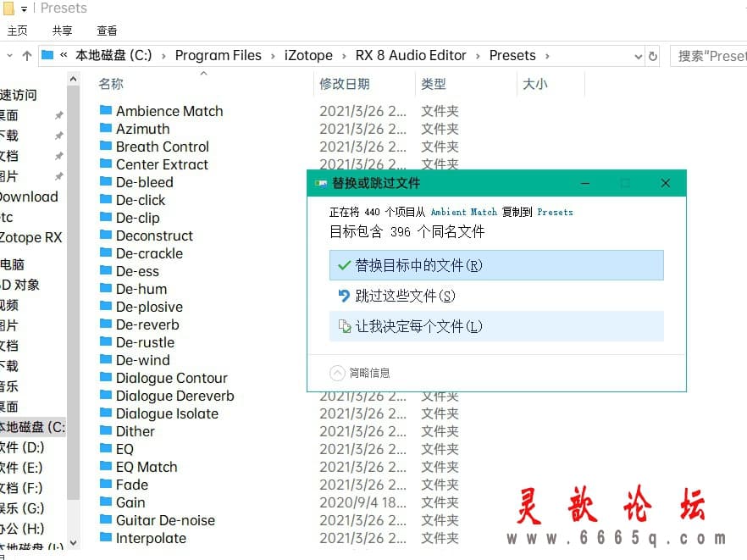Click the De-hum folder icon
747x560 pixels.
click(106, 288)
